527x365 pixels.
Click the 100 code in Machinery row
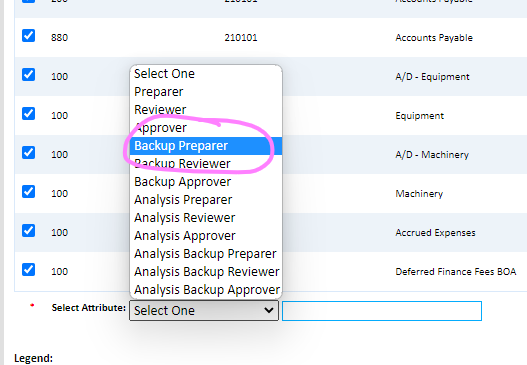pos(59,193)
